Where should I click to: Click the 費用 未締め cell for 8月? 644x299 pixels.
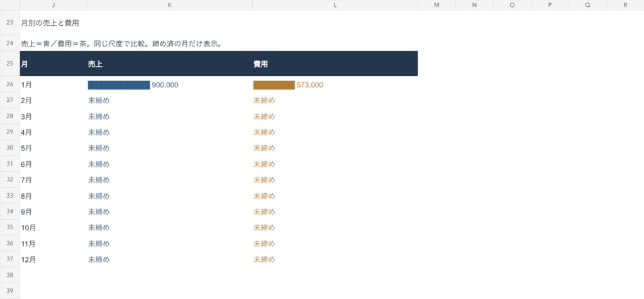coord(335,196)
